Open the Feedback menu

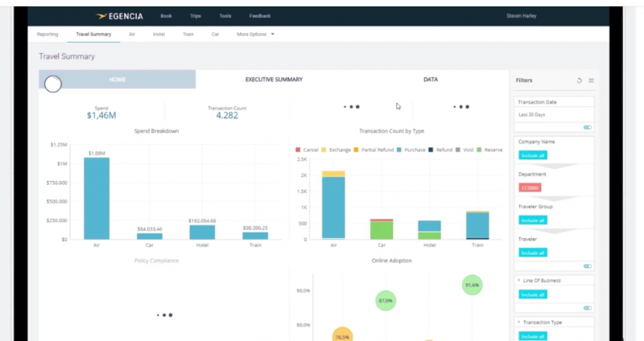tap(259, 16)
